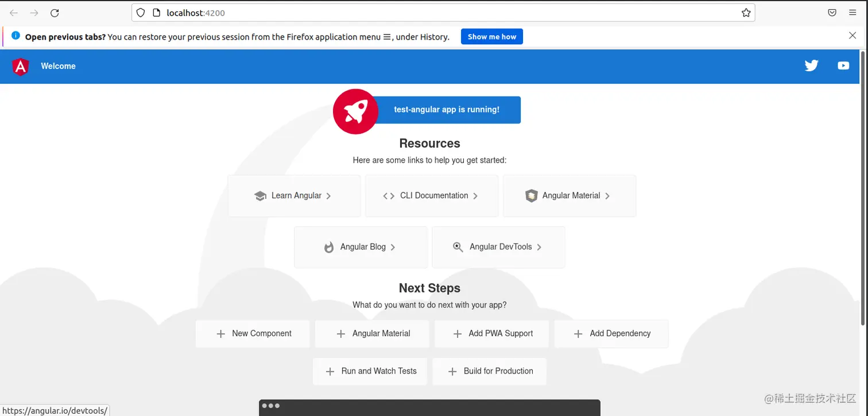This screenshot has height=416, width=868.
Task: Click "What do you want to do next" text
Action: point(429,305)
